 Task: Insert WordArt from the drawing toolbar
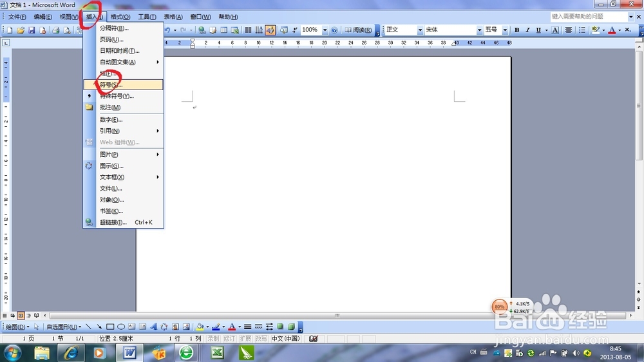(154, 327)
